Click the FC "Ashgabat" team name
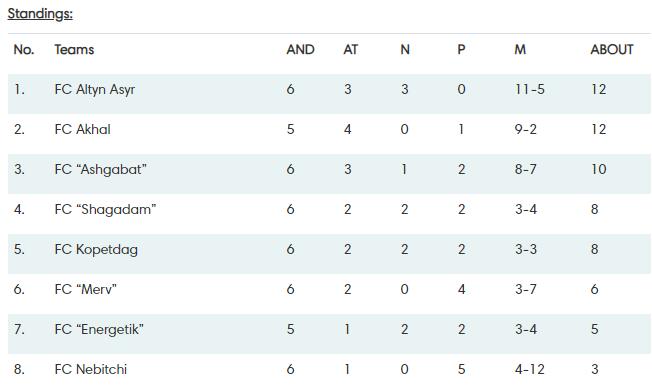Image resolution: width=652 pixels, height=392 pixels. (x=100, y=169)
